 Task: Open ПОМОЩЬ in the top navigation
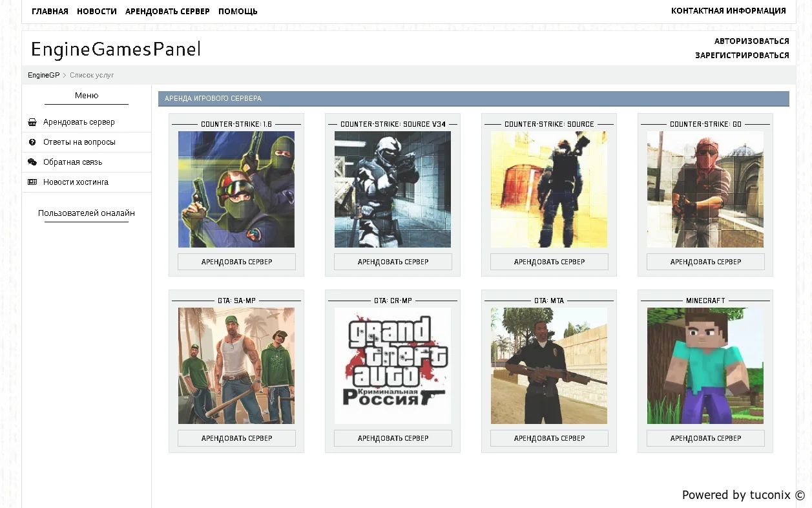[238, 11]
